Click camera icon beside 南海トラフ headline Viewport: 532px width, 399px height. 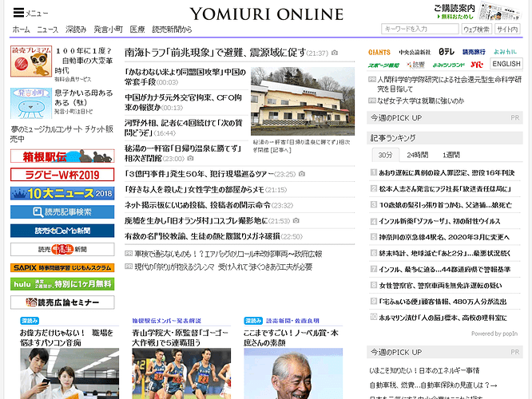click(x=335, y=53)
